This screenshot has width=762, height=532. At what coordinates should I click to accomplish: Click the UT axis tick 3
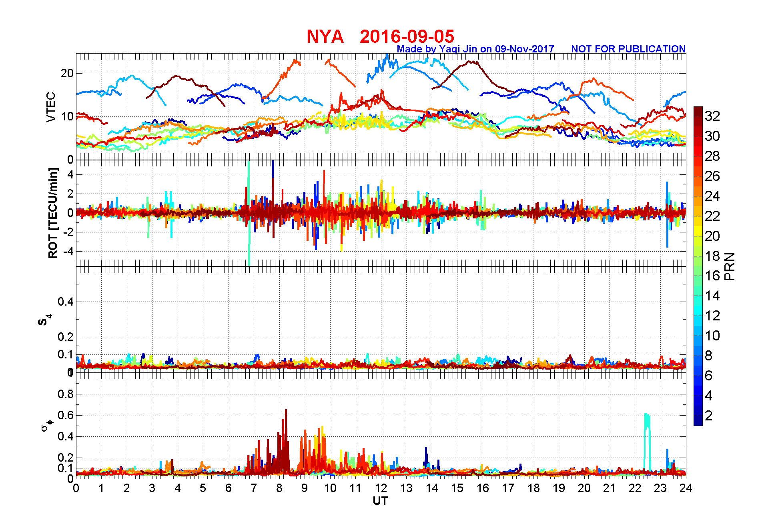tap(152, 488)
